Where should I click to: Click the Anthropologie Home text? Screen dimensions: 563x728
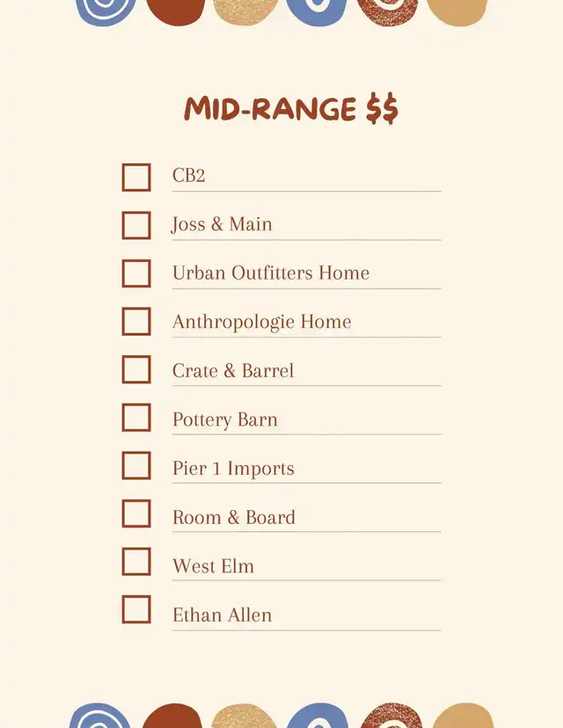click(261, 322)
